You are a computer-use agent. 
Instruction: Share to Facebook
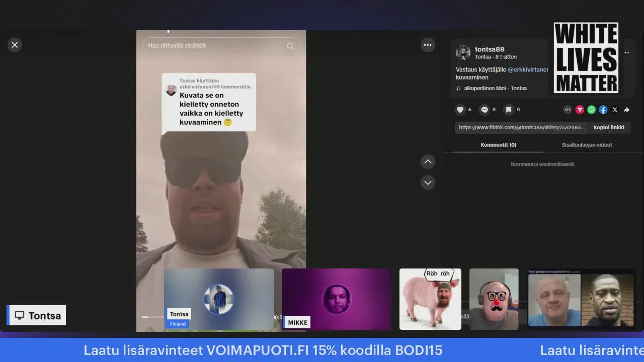point(603,110)
